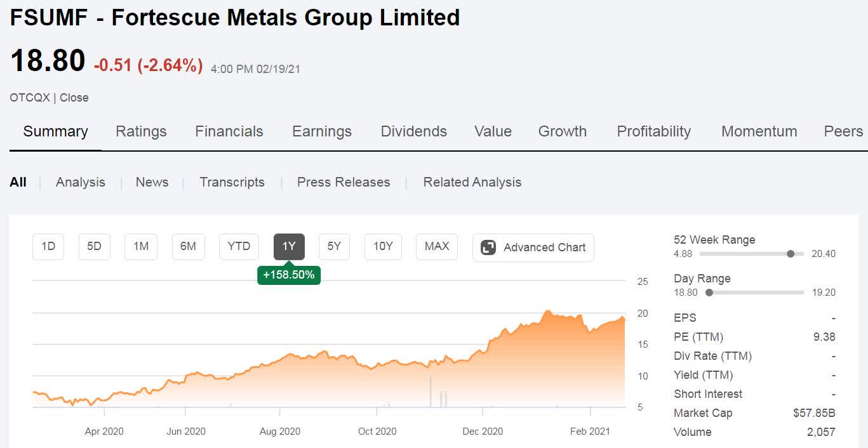The width and height of the screenshot is (868, 448).
Task: Show the MAX price history
Action: tap(437, 247)
